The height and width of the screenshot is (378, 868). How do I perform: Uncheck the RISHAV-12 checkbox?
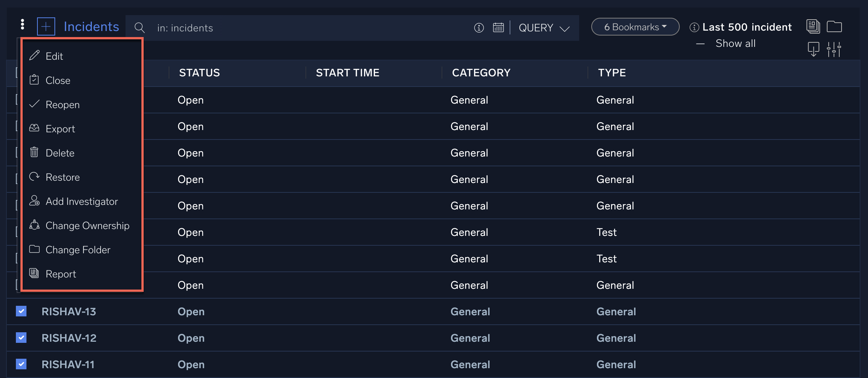(21, 338)
